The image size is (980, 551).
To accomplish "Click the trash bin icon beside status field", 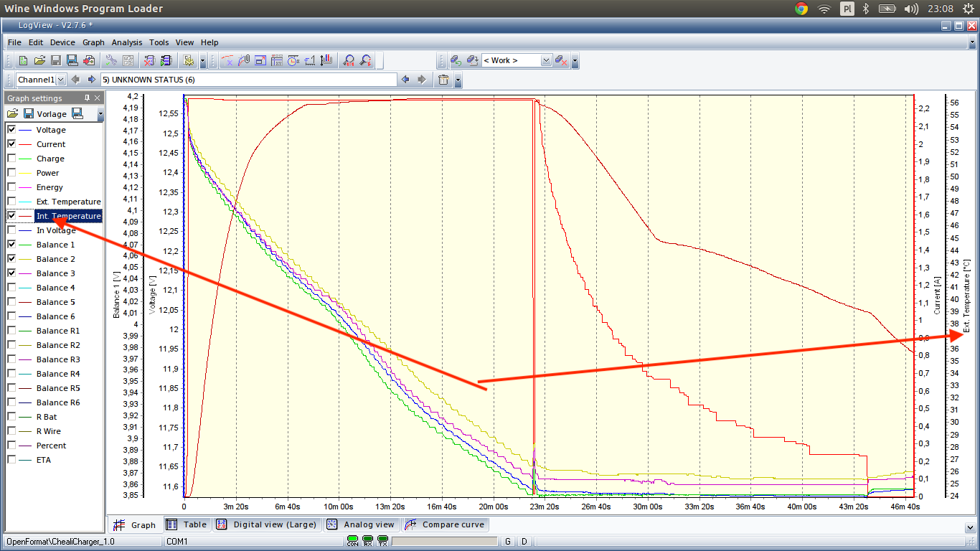I will click(x=443, y=80).
